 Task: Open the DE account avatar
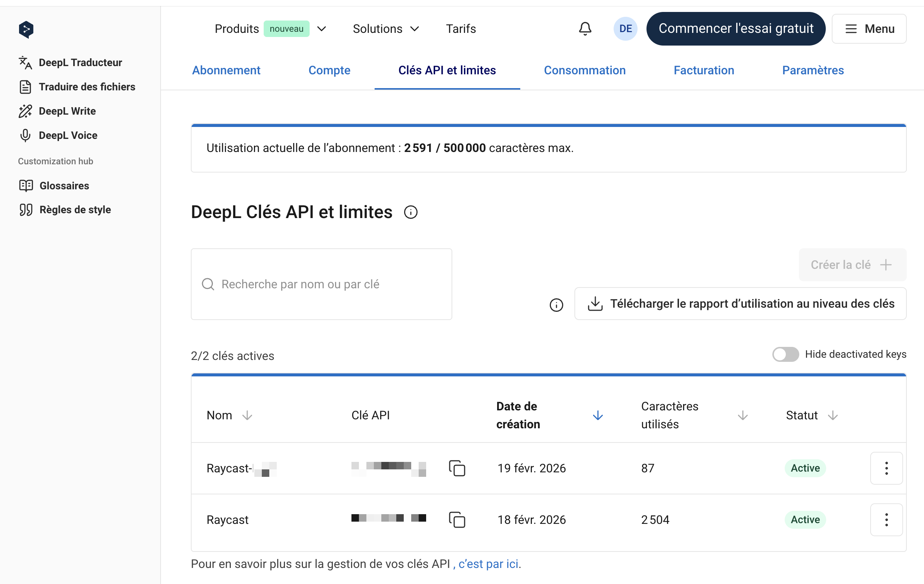pos(625,29)
